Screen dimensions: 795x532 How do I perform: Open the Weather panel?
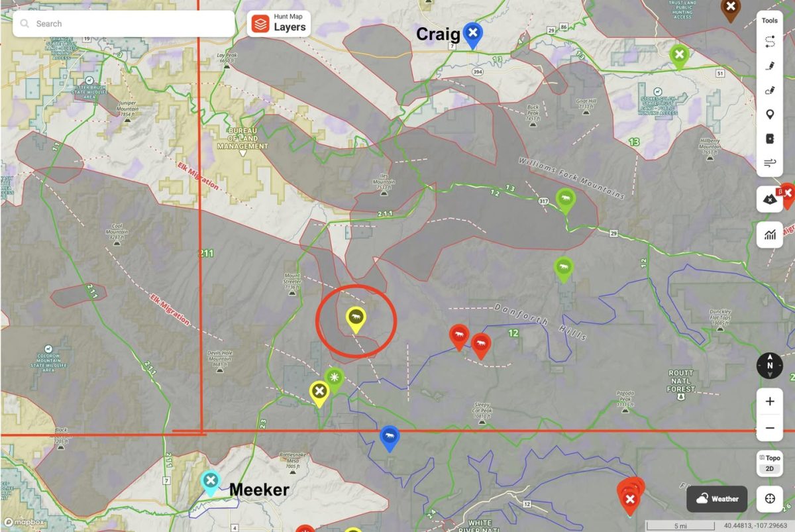pyautogui.click(x=717, y=499)
